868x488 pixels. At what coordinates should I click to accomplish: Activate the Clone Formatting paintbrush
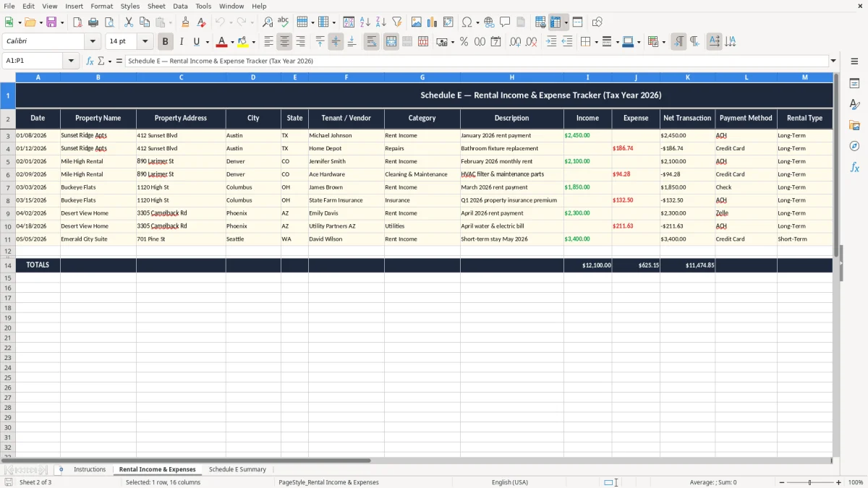pyautogui.click(x=186, y=22)
